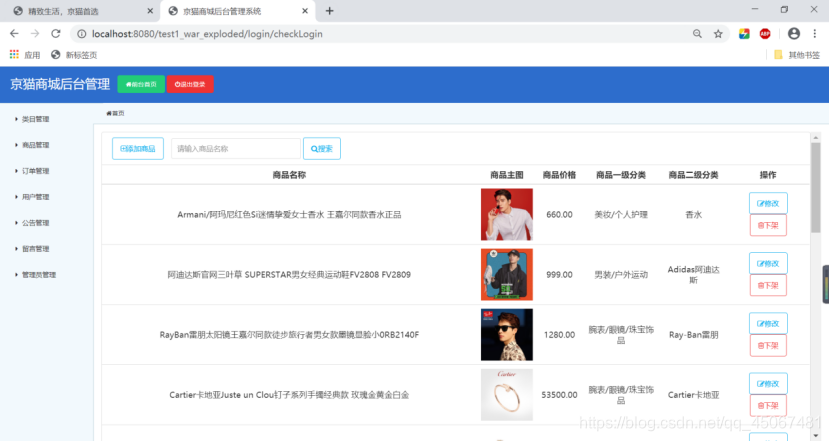Click the red 退出登录 logout button
This screenshot has height=441, width=830.
(x=190, y=84)
